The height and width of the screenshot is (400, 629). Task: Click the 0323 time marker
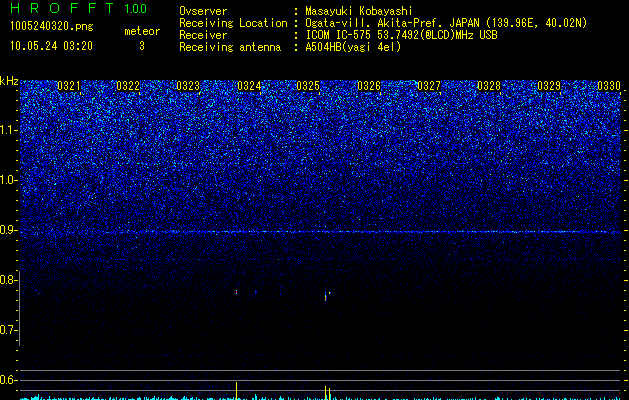click(x=188, y=86)
